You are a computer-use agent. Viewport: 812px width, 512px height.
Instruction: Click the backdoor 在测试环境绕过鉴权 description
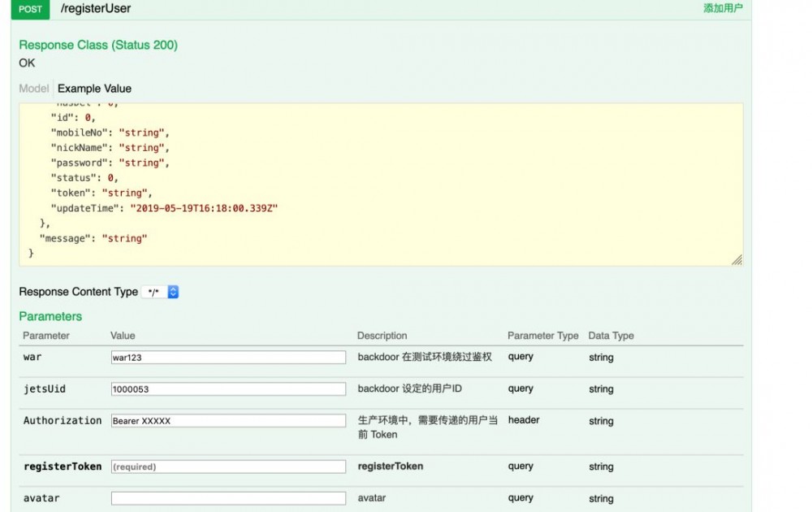point(425,357)
